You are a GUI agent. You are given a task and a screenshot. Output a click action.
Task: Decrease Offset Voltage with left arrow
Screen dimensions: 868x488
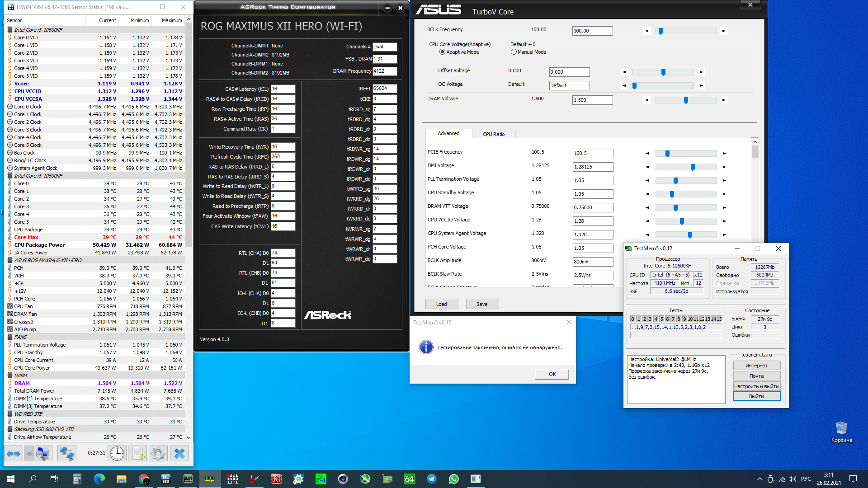click(x=624, y=72)
